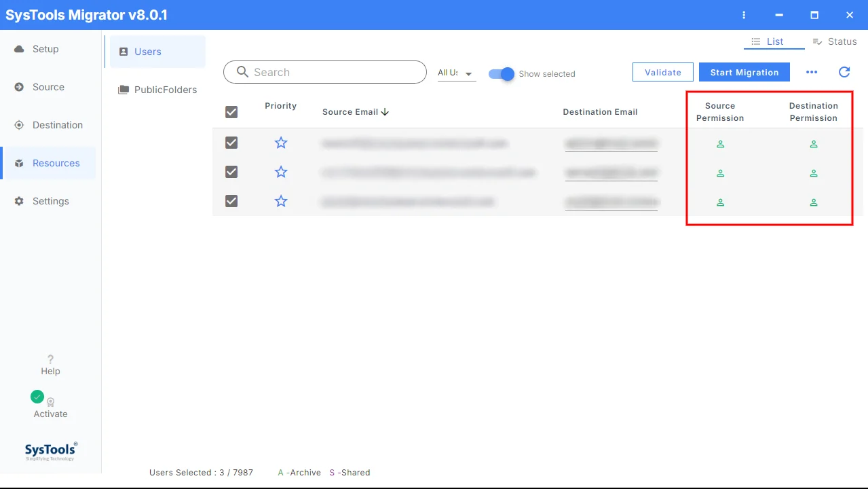Edit the third row destination email field

point(611,202)
